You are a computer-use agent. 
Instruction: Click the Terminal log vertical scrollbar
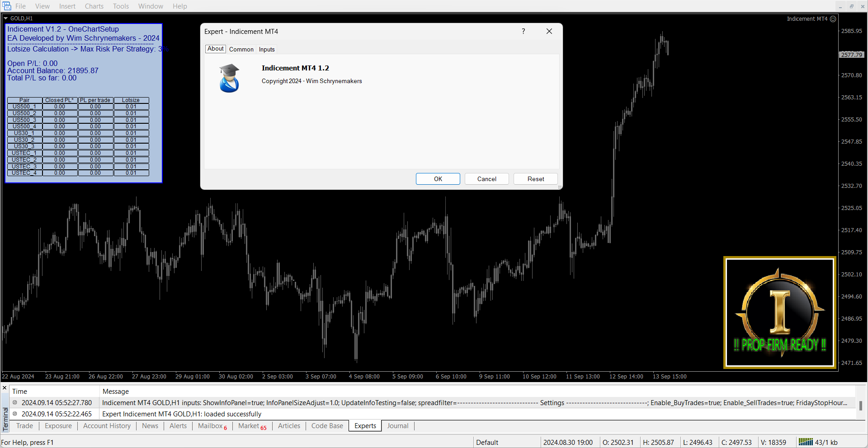[x=860, y=406]
